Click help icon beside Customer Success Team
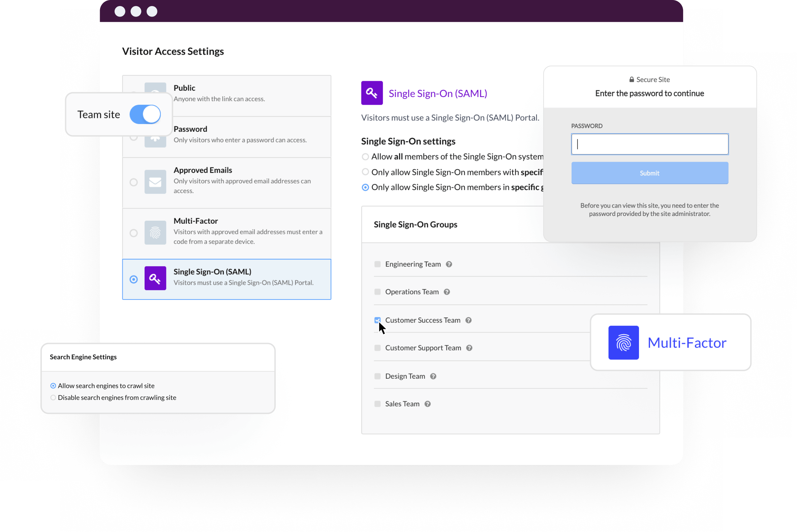The height and width of the screenshot is (532, 797). [x=468, y=320]
